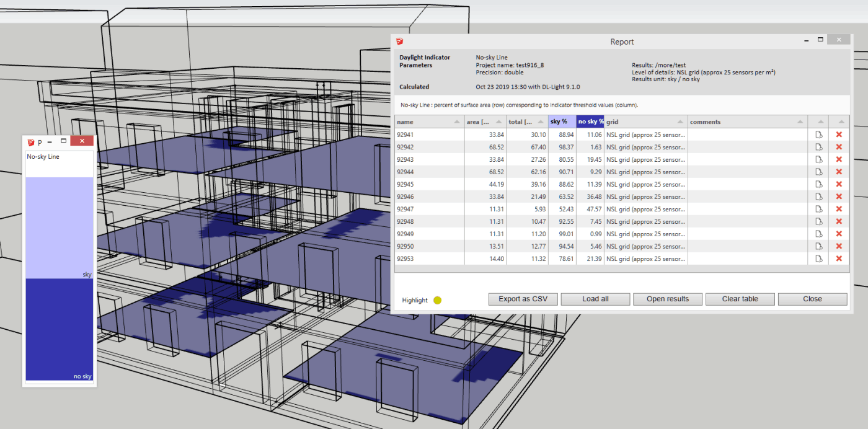Viewport: 868px width, 429px height.
Task: Select the no sky % column header
Action: [590, 122]
